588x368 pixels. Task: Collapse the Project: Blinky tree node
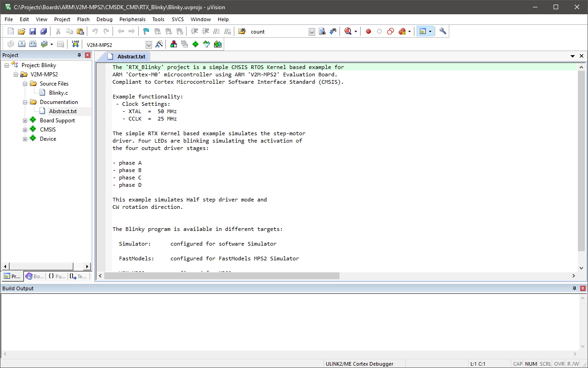click(6, 65)
